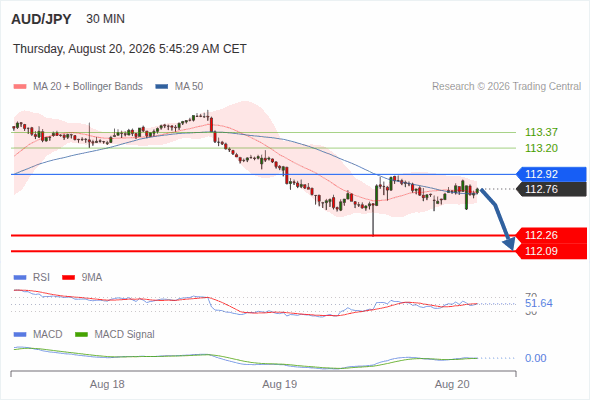
Task: Click the 9MA red legend swatch
Action: pos(68,278)
